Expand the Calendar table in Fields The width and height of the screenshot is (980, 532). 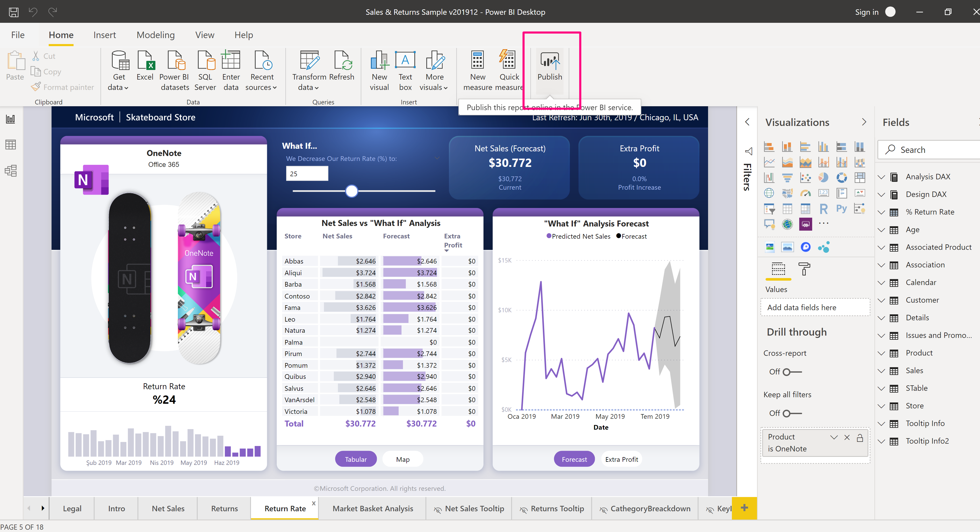tap(881, 283)
